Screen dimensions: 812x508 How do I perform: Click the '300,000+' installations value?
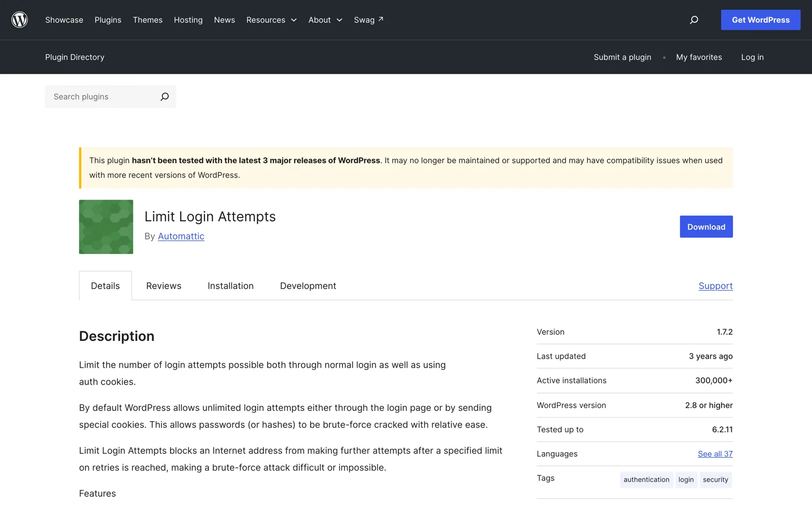point(714,380)
